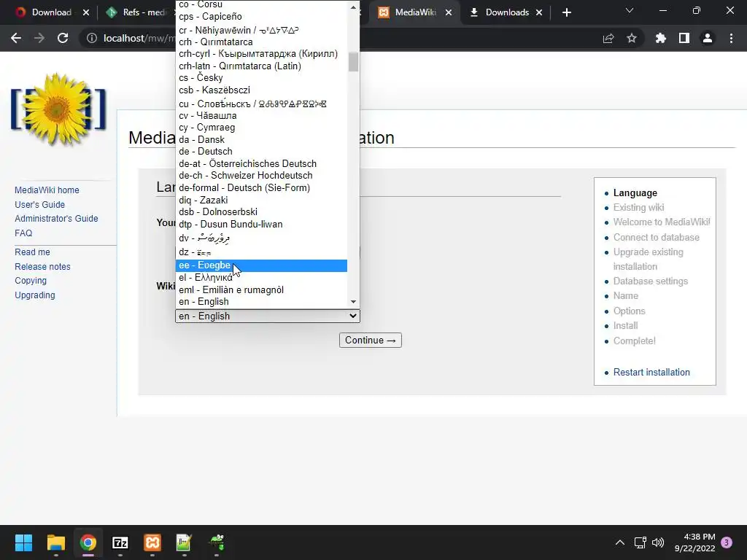Screen dimensions: 747x560
Task: Click the network icon in the system tray
Action: click(x=640, y=542)
